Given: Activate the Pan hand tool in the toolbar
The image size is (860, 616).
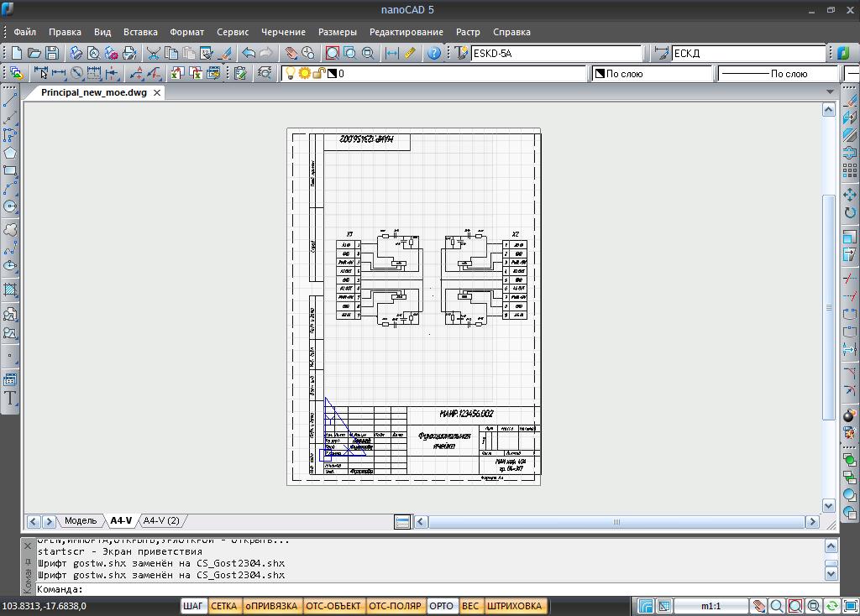Looking at the screenshot, I should tap(291, 53).
